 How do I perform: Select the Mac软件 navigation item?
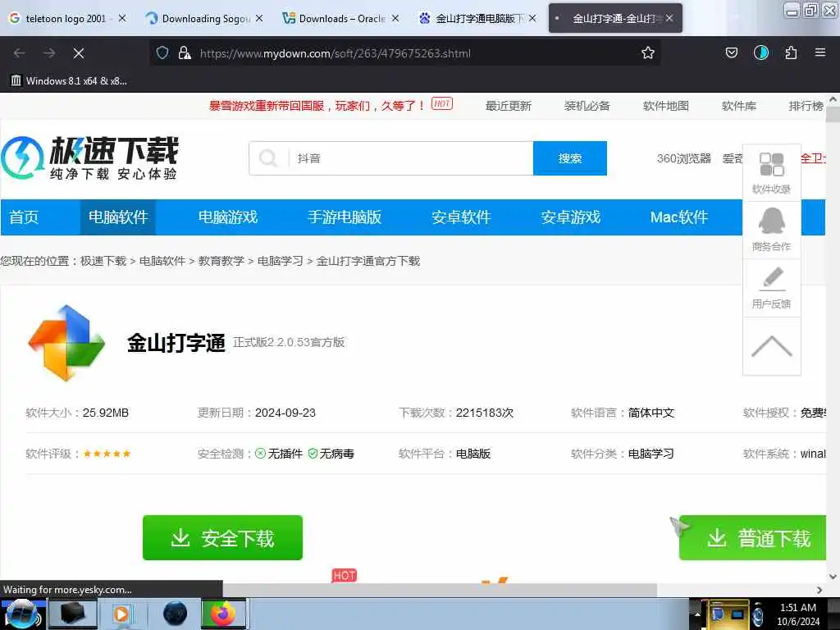pos(679,217)
